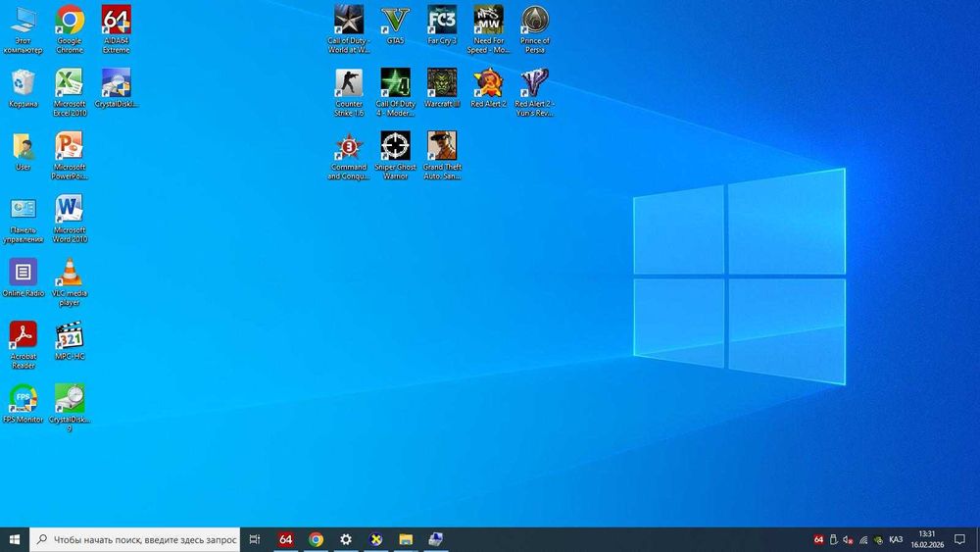
Task: Select the Warcraft III shortcut
Action: pyautogui.click(x=442, y=89)
